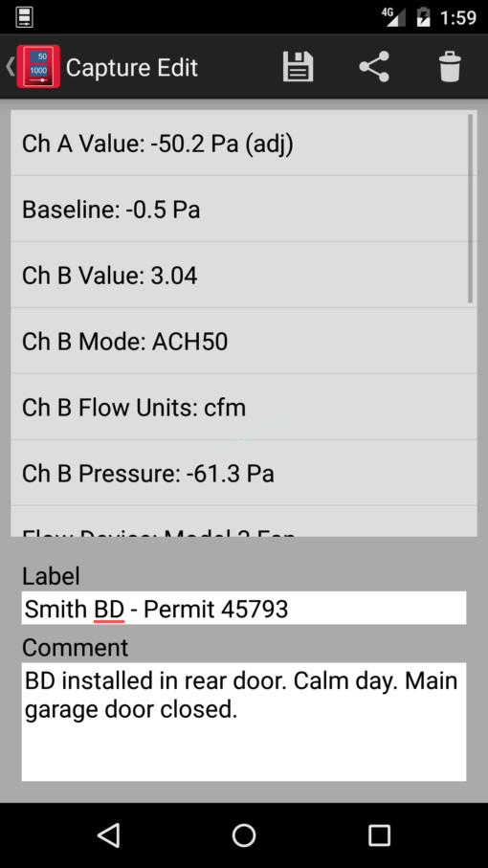Viewport: 488px width, 868px height.
Task: Tap the save floppy disk icon
Action: point(298,67)
